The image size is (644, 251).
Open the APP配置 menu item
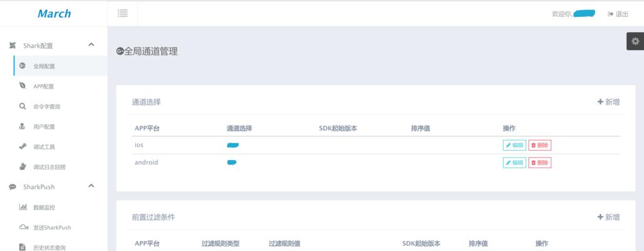click(43, 87)
